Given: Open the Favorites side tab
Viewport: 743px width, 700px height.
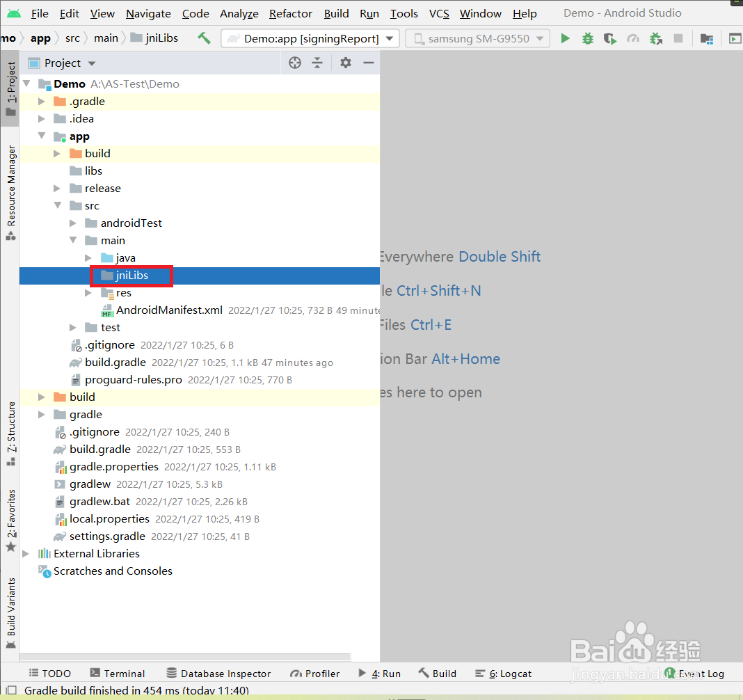Looking at the screenshot, I should (11, 520).
